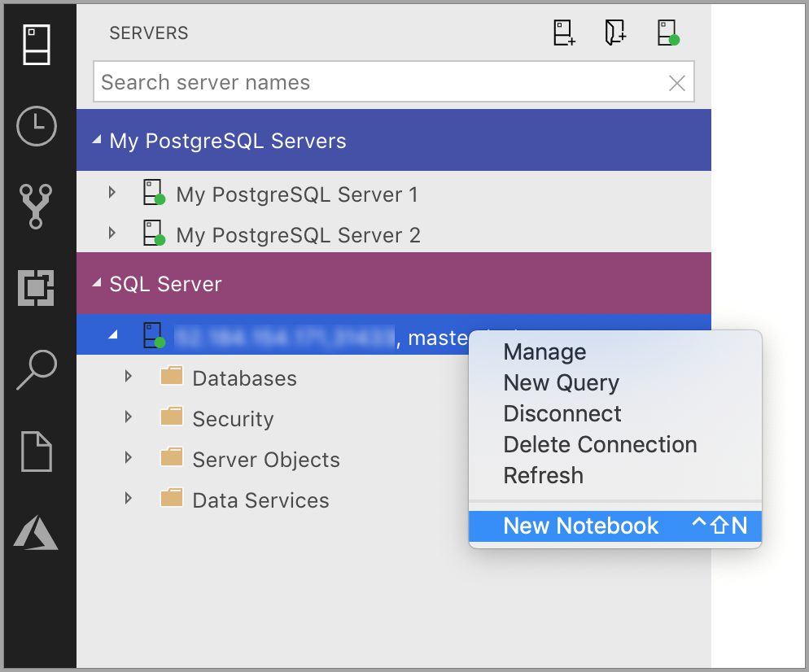Clear the server search box
Image resolution: width=809 pixels, height=672 pixels.
(x=676, y=82)
